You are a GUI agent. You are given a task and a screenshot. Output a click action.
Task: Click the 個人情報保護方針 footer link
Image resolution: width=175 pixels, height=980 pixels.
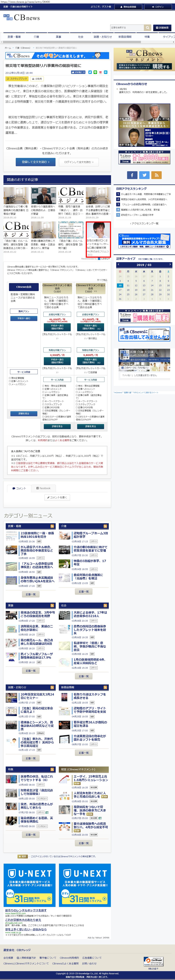point(26,958)
